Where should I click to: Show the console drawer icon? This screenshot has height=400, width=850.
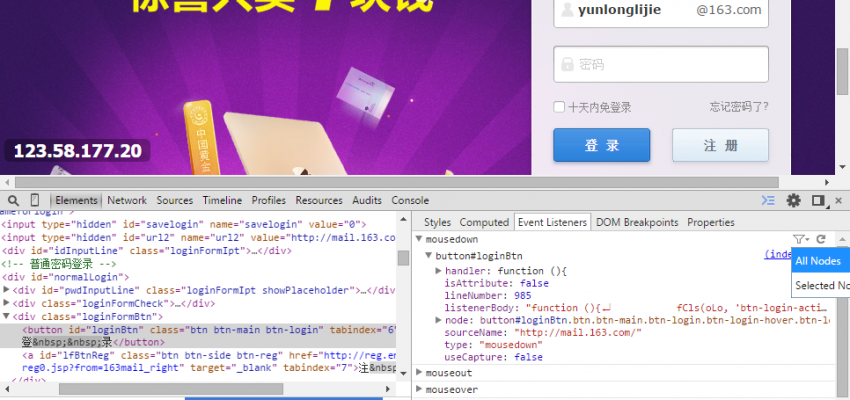(768, 200)
